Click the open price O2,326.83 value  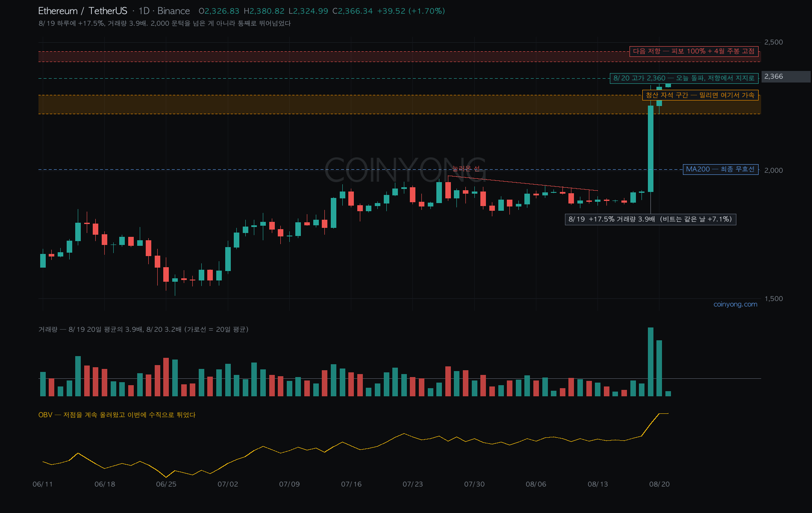(219, 11)
